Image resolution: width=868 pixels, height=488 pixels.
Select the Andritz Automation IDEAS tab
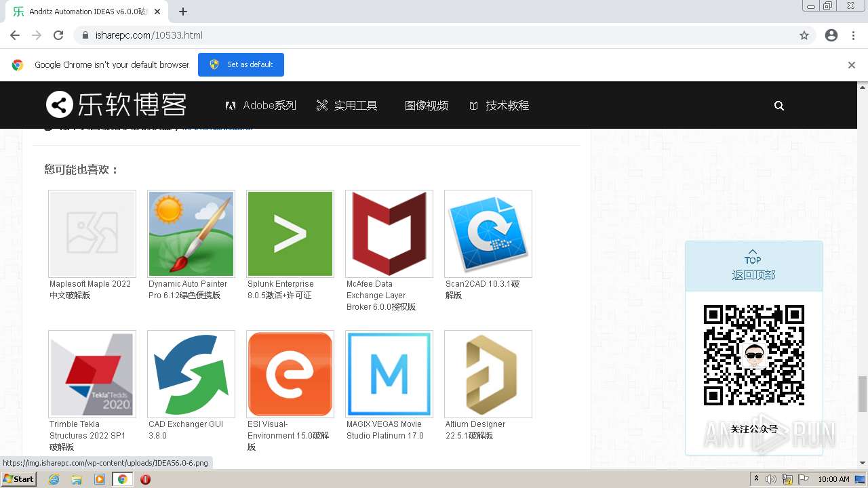pos(85,12)
